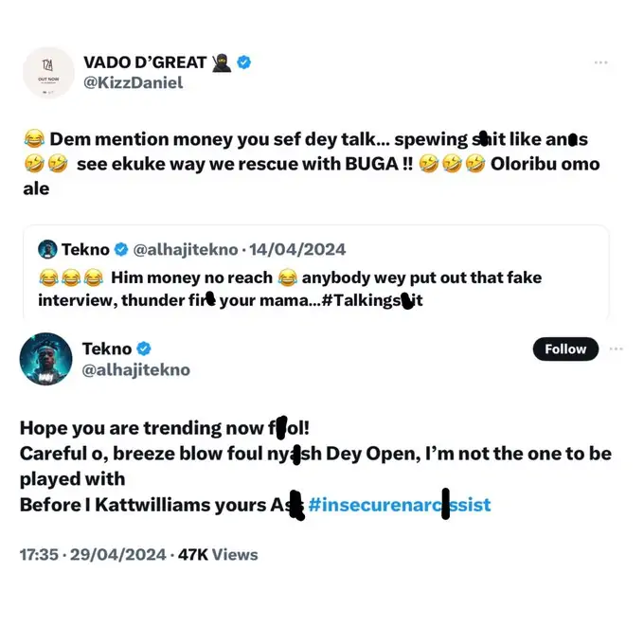Viewport: 644px width, 644px height.
Task: Click the #Talkings hashtag in quoted tweet
Action: coord(372,300)
